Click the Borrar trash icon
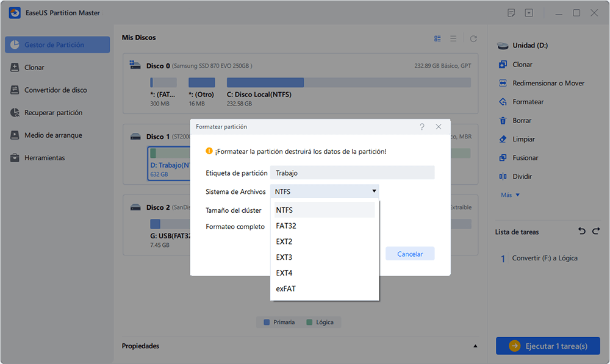Image resolution: width=610 pixels, height=364 pixels. click(503, 120)
